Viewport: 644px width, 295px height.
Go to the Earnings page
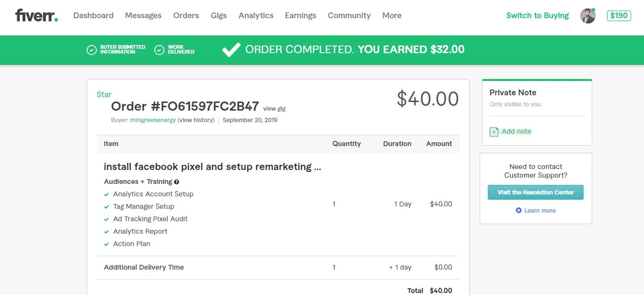(300, 15)
